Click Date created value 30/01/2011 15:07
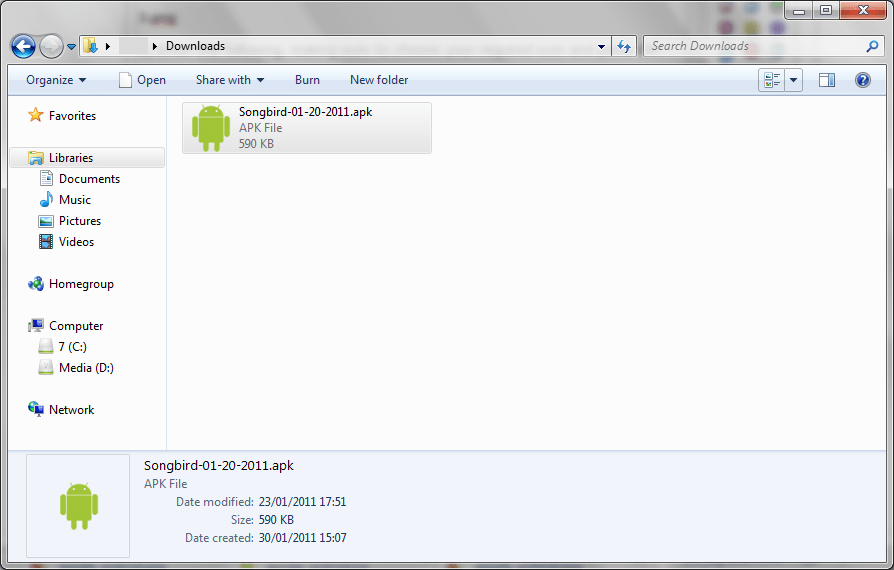This screenshot has width=894, height=570. (302, 538)
